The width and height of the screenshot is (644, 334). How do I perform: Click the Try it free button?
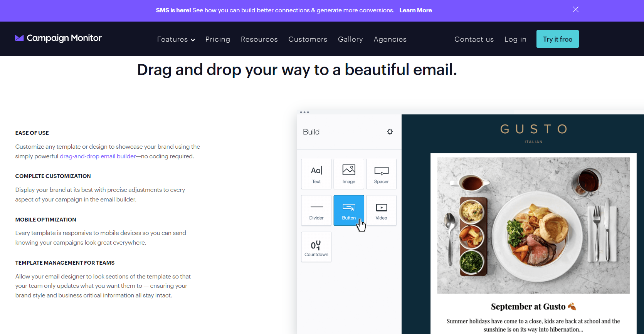(x=557, y=39)
